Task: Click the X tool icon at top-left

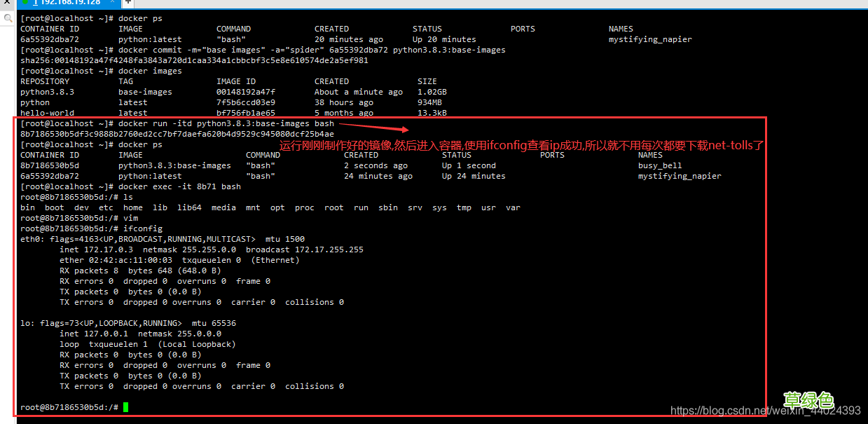Action: point(7,3)
